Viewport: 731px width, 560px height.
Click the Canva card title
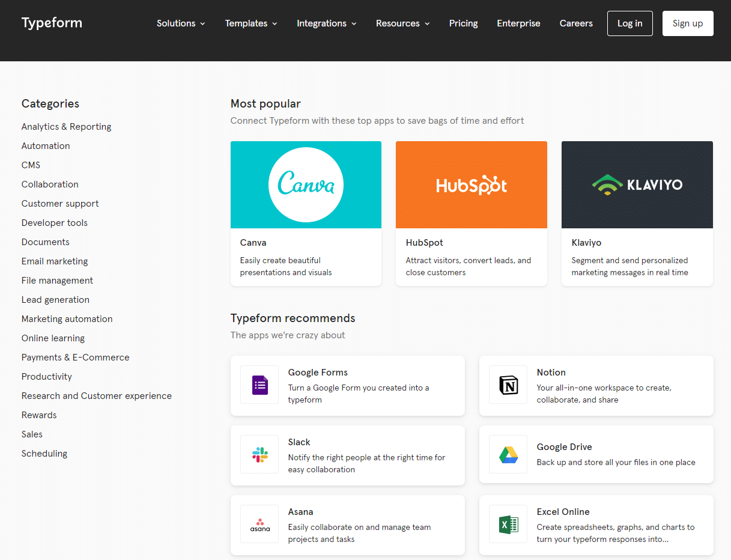coord(253,243)
